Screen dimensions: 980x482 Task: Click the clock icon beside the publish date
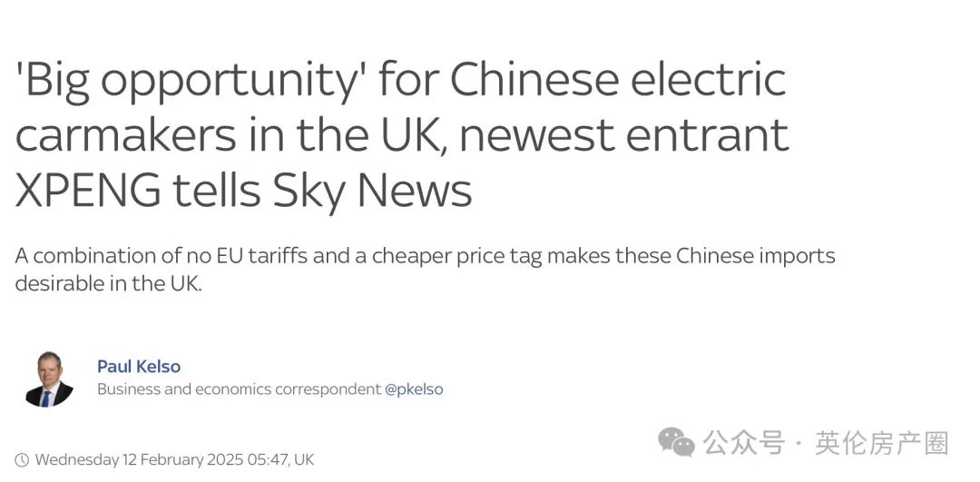(21, 461)
